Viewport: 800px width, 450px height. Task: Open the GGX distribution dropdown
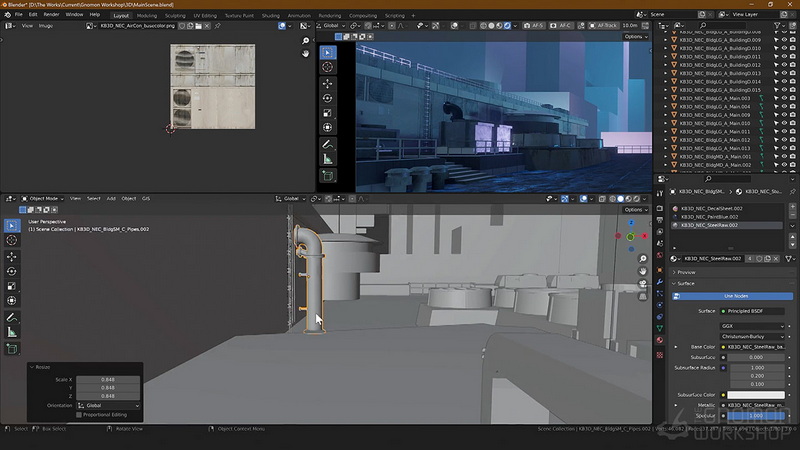click(753, 326)
